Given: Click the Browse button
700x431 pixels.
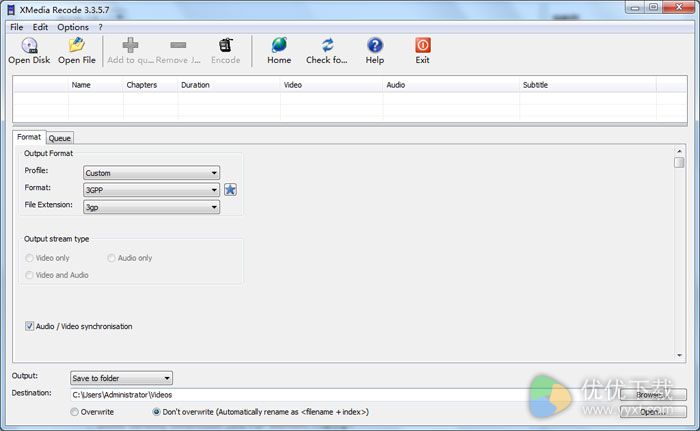Looking at the screenshot, I should [x=653, y=395].
